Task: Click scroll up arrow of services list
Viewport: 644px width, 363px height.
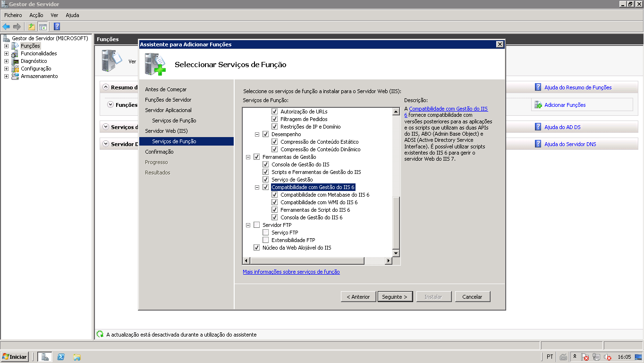Action: [x=396, y=112]
